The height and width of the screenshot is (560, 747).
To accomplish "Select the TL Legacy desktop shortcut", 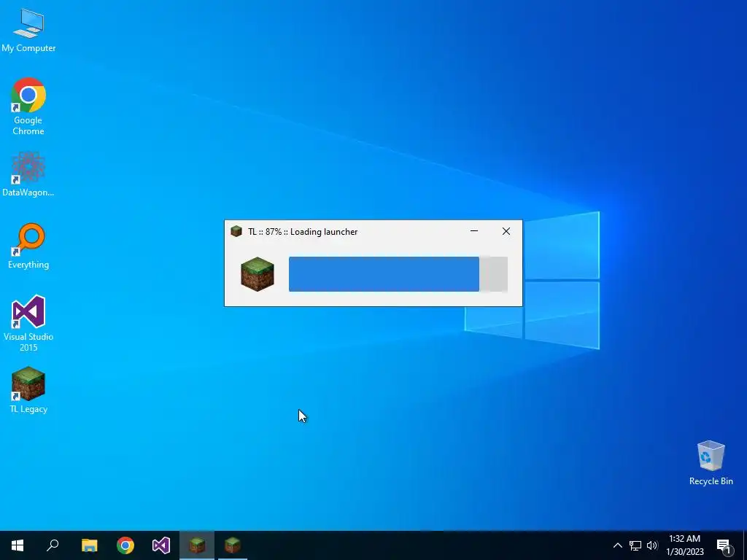I will pyautogui.click(x=28, y=389).
